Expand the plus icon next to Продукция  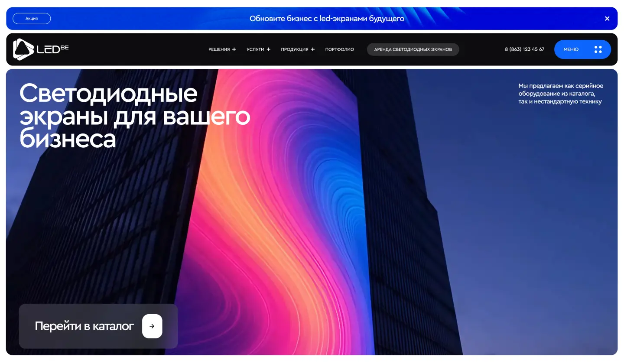(x=313, y=49)
